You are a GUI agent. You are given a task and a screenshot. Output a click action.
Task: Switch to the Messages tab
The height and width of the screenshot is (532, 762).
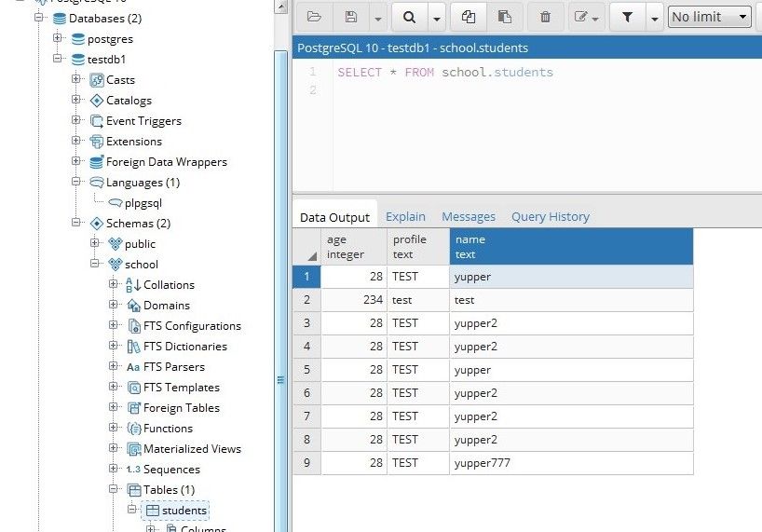point(469,217)
